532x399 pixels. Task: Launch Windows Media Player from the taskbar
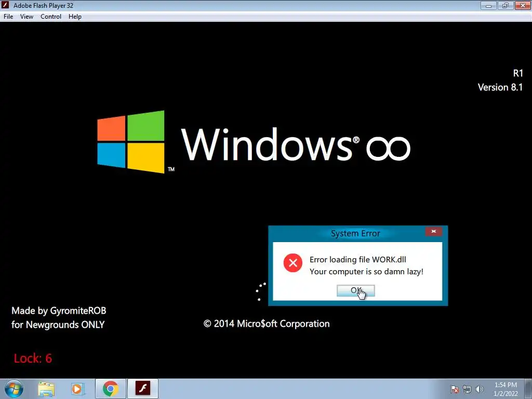click(78, 389)
